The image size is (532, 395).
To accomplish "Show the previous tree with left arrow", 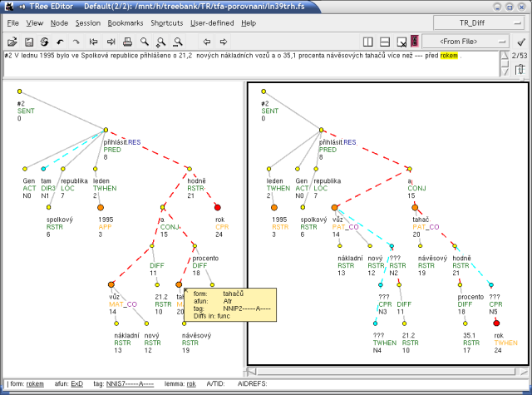I will [x=207, y=42].
